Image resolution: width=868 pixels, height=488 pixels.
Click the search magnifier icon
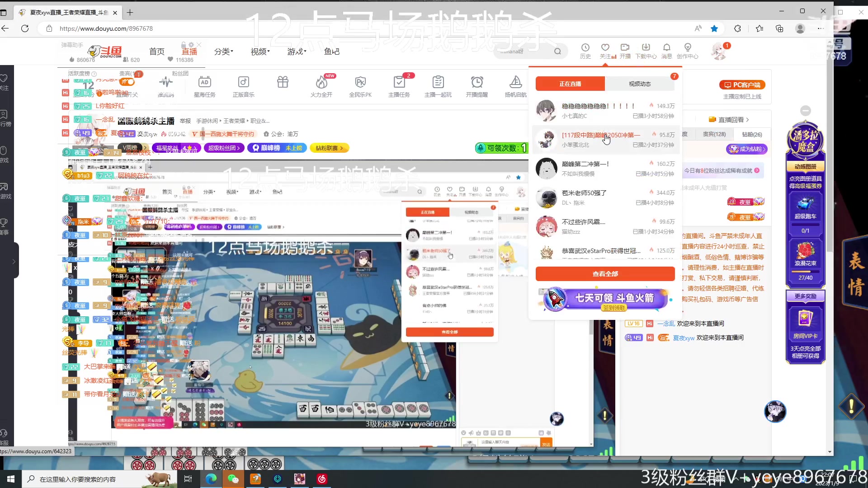point(557,52)
